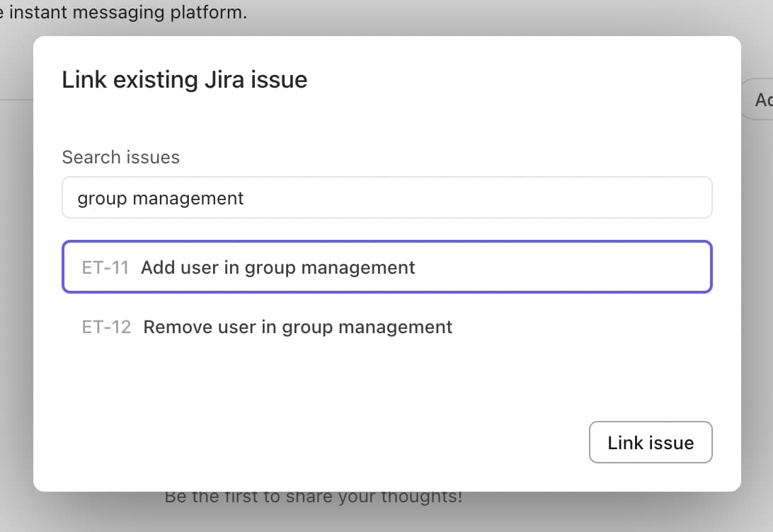
Task: Click the Search issues input field
Action: tap(386, 198)
